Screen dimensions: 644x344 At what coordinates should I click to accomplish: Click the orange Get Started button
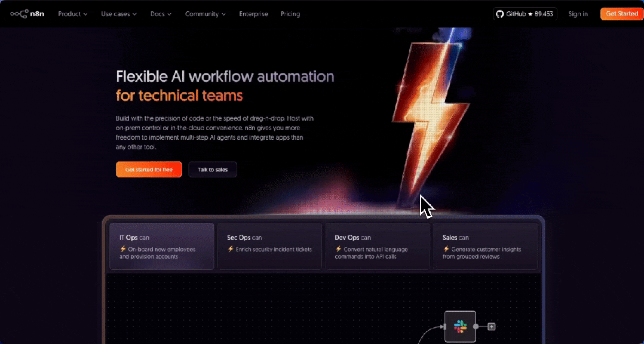[x=622, y=14]
